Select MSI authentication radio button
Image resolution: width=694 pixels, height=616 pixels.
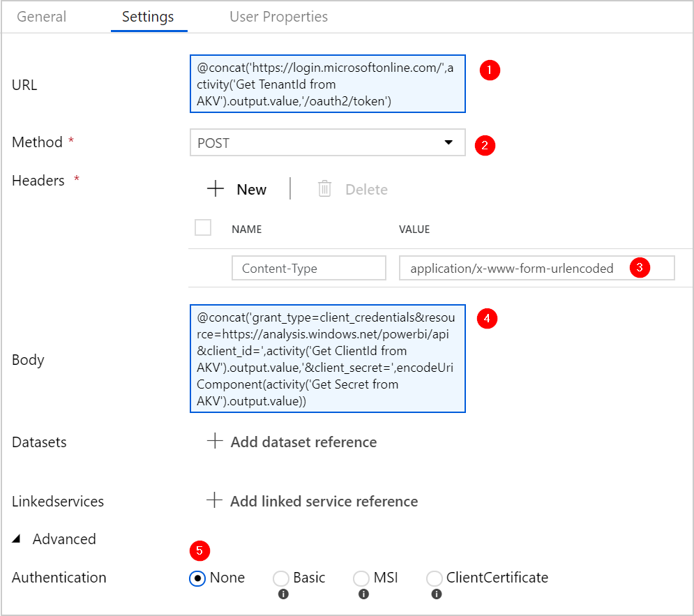click(x=361, y=578)
